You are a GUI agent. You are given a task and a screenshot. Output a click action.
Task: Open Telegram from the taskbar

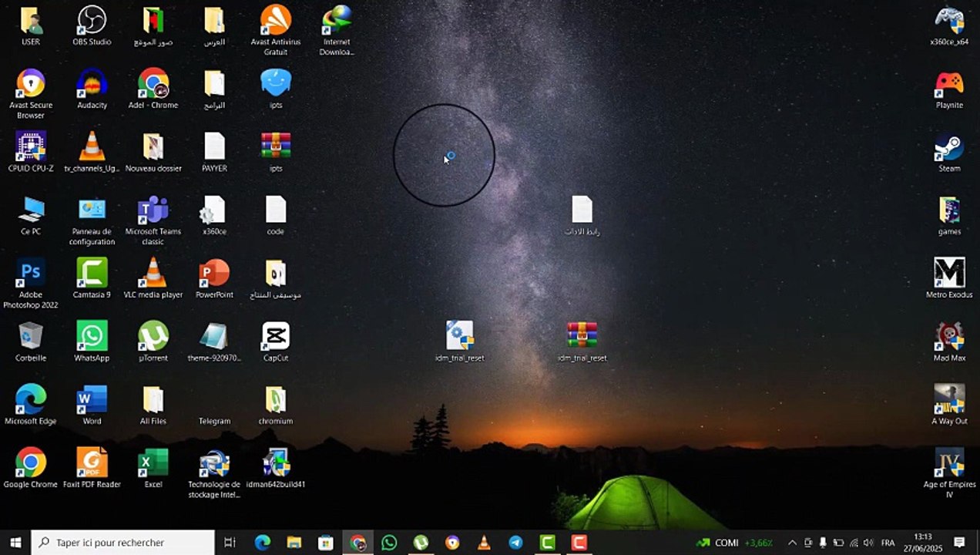point(515,543)
